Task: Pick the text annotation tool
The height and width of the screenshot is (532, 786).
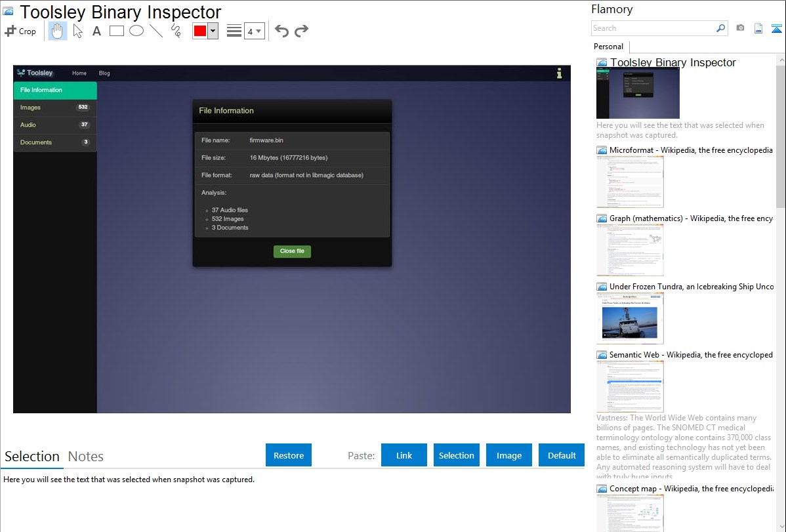Action: [96, 31]
